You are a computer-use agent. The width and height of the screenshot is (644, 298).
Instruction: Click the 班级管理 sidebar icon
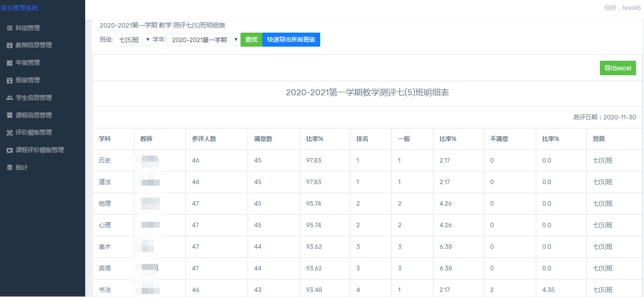pos(9,80)
